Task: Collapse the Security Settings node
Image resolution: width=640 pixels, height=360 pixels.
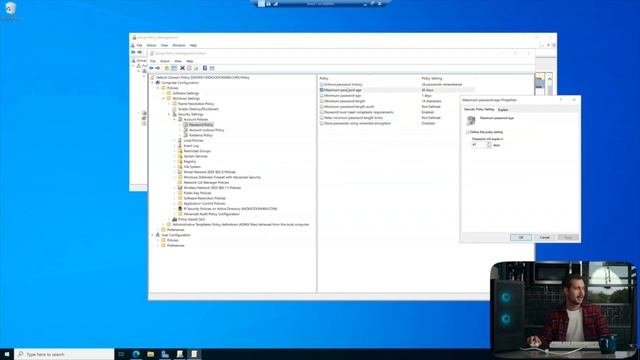Action: click(x=169, y=114)
